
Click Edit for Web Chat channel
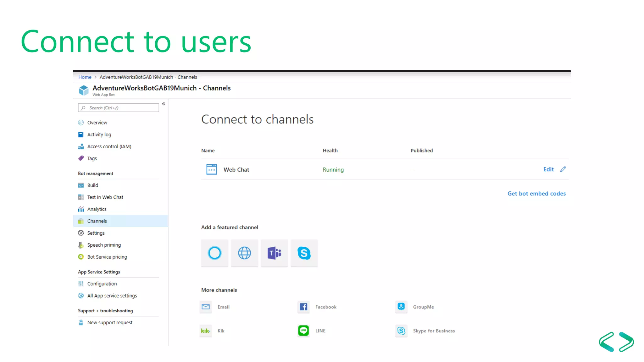click(x=548, y=169)
